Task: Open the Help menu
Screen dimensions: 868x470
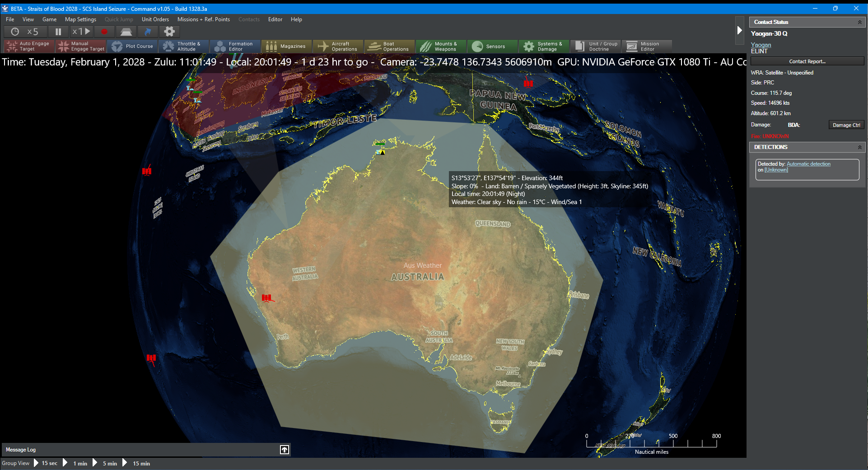Action: click(x=296, y=19)
